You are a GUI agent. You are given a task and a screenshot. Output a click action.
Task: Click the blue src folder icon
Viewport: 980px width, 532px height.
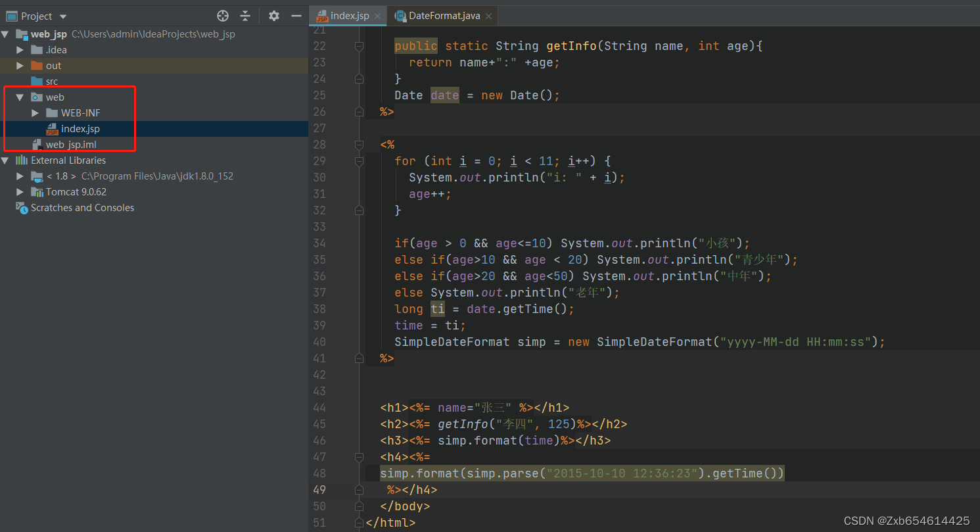pos(37,82)
